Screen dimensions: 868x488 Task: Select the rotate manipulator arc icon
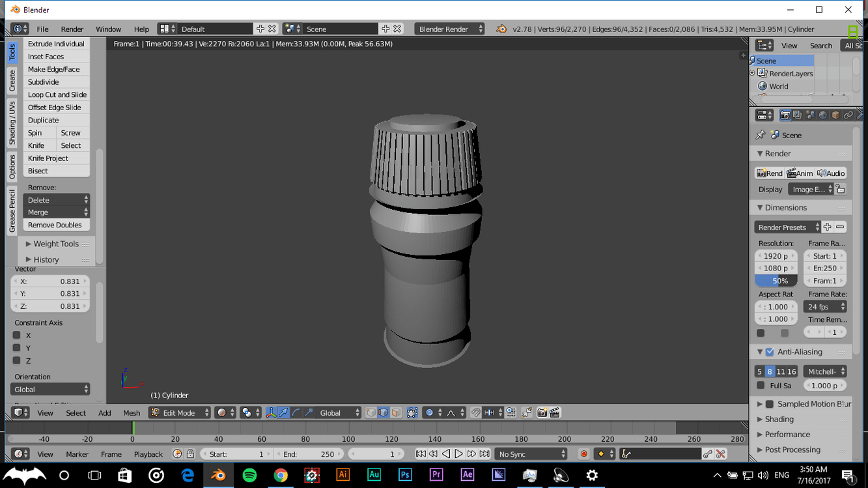coord(296,412)
